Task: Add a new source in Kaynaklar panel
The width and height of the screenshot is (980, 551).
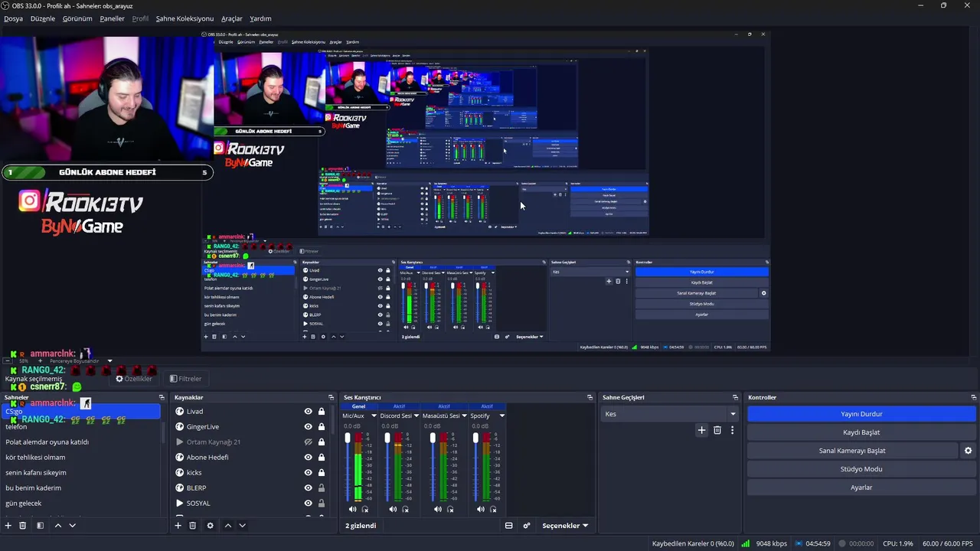Action: tap(178, 526)
